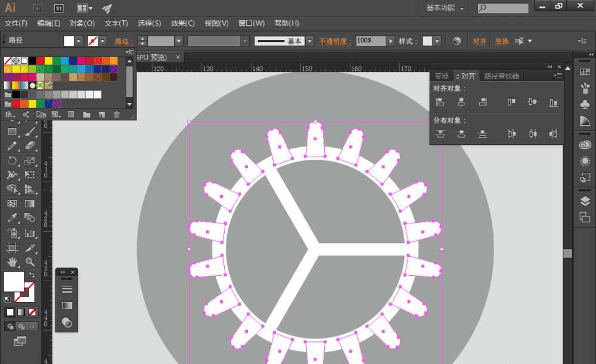Switch to 变换 panel tab
The width and height of the screenshot is (596, 364).
tap(442, 76)
